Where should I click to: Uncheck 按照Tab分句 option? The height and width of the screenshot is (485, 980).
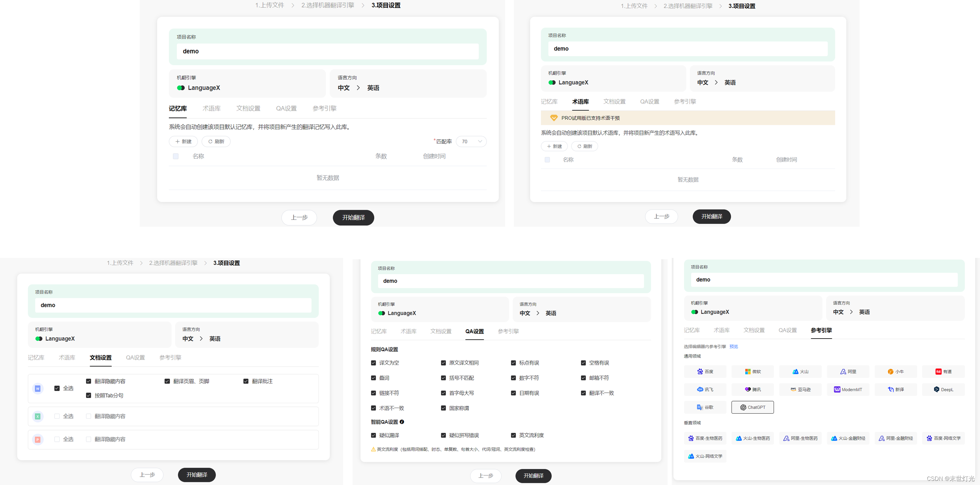click(89, 395)
